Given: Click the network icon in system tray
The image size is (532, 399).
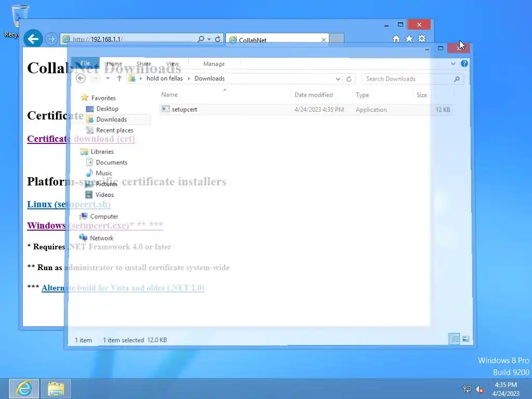Looking at the screenshot, I should pyautogui.click(x=467, y=389).
